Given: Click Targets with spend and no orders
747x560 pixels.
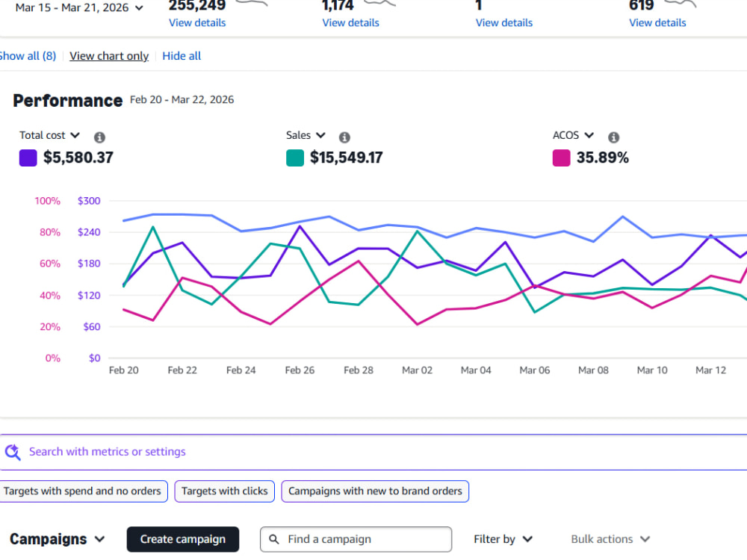Looking at the screenshot, I should [x=82, y=491].
